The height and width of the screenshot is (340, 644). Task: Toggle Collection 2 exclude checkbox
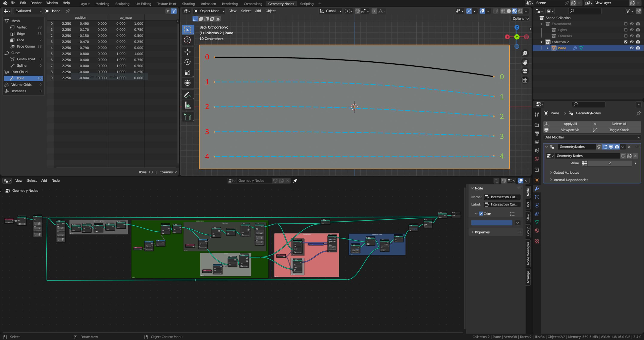click(x=626, y=42)
